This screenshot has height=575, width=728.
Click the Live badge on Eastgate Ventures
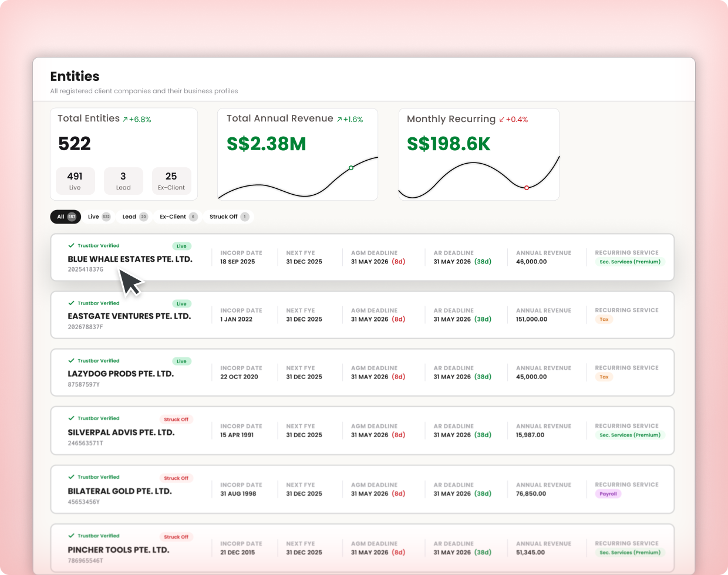(x=182, y=304)
